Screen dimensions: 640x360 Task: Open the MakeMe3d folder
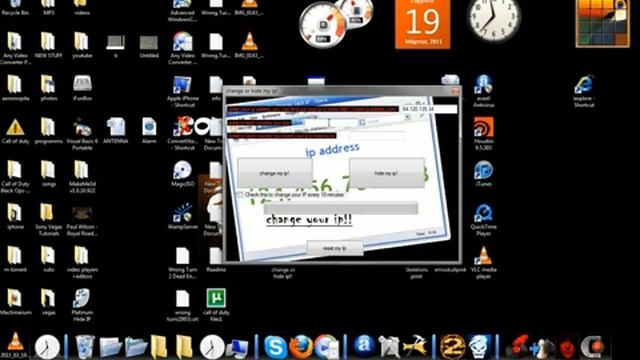coord(82,176)
